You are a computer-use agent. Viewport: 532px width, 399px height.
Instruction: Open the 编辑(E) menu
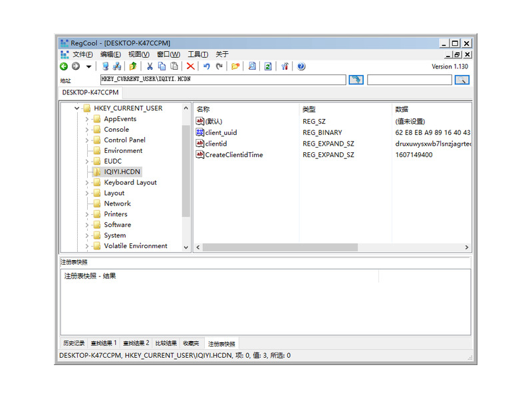point(110,55)
